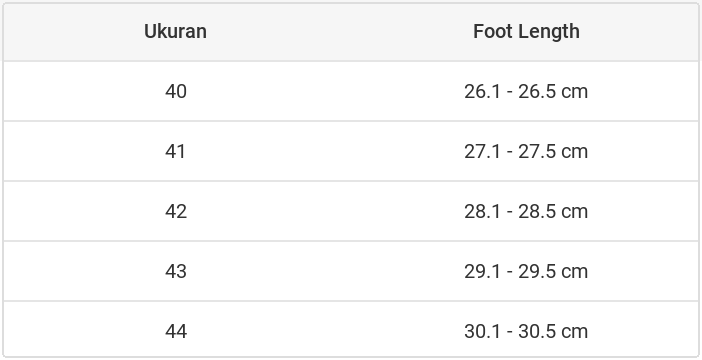This screenshot has height=360, width=702.
Task: Select size 43 cell
Action: 176,271
